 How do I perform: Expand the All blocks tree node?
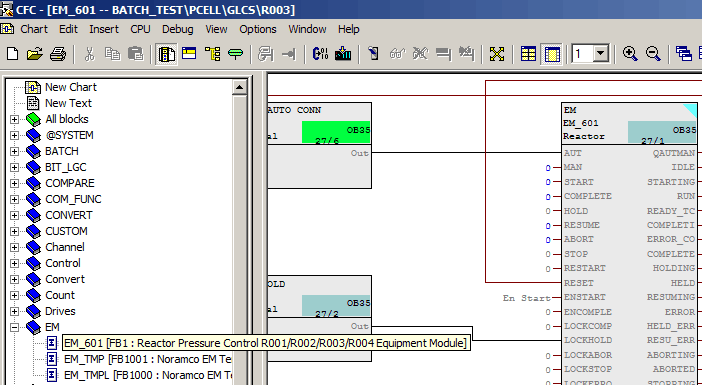click(14, 119)
